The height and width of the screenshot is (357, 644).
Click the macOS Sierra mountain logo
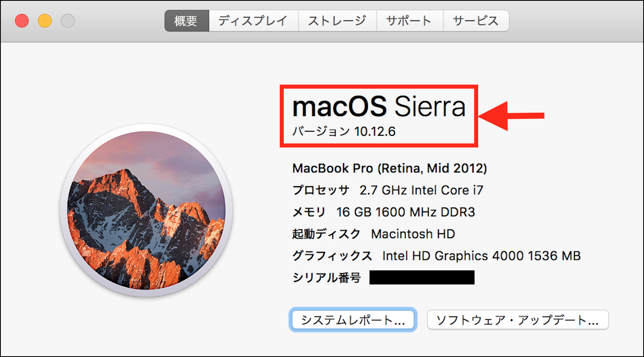tap(146, 210)
